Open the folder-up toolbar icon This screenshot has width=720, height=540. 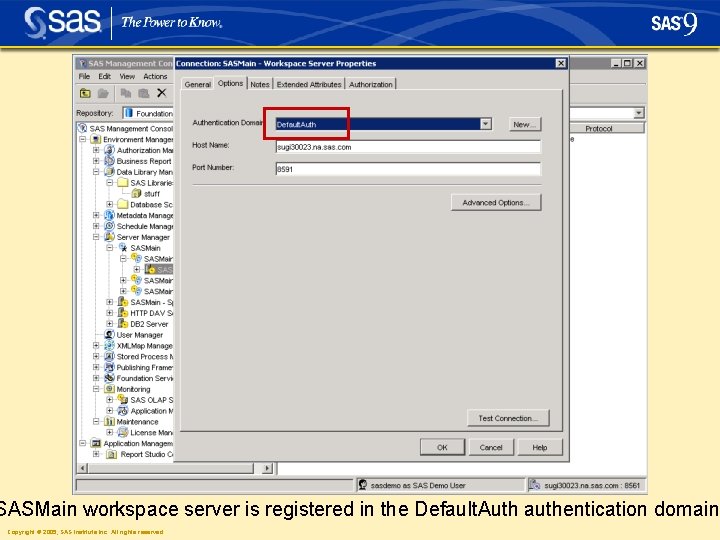tap(85, 93)
